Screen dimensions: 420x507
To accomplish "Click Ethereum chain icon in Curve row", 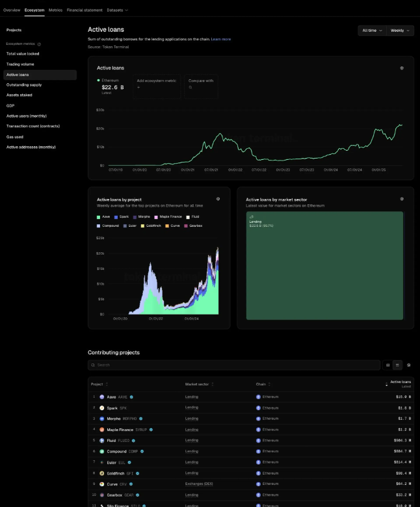I will click(258, 484).
